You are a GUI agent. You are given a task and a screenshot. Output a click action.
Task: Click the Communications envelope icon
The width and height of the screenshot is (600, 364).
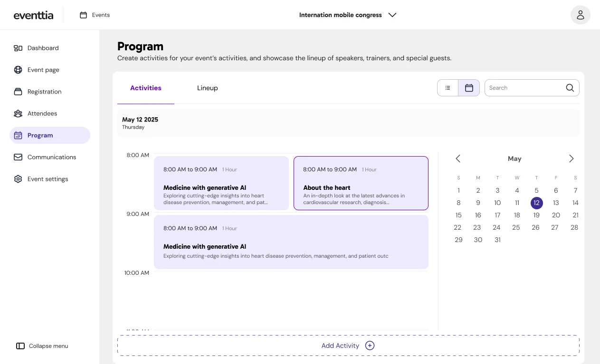(18, 157)
